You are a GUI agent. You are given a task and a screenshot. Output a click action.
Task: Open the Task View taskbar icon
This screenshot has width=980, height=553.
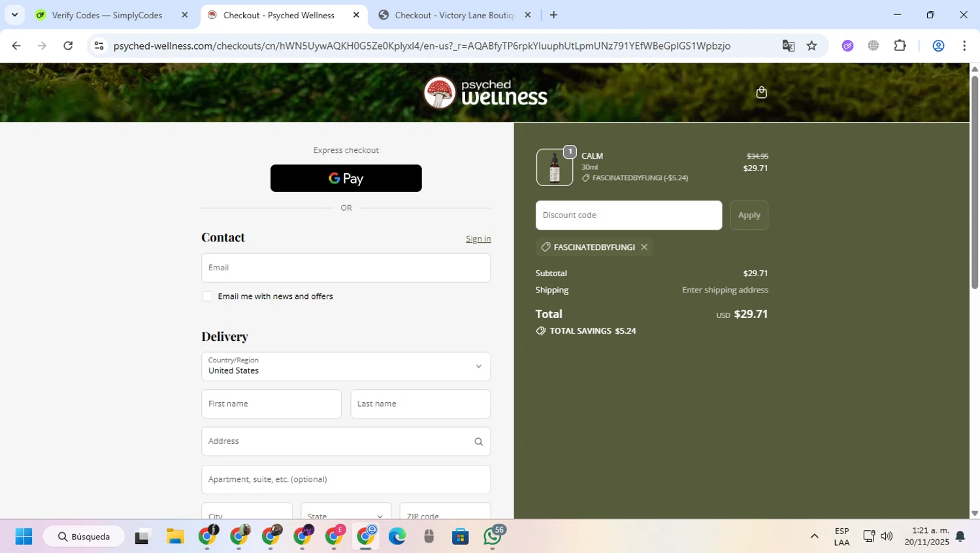pyautogui.click(x=142, y=537)
